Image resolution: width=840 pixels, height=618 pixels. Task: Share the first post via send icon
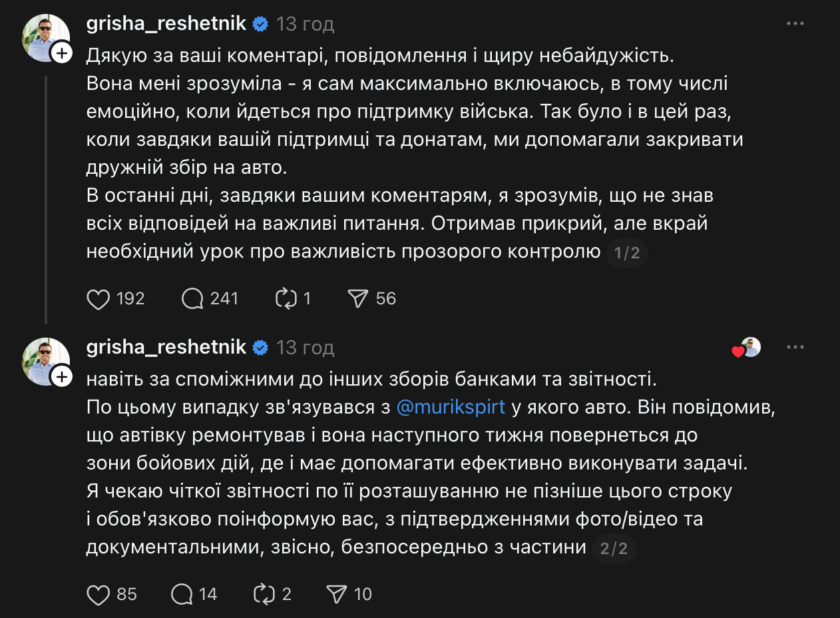(358, 299)
